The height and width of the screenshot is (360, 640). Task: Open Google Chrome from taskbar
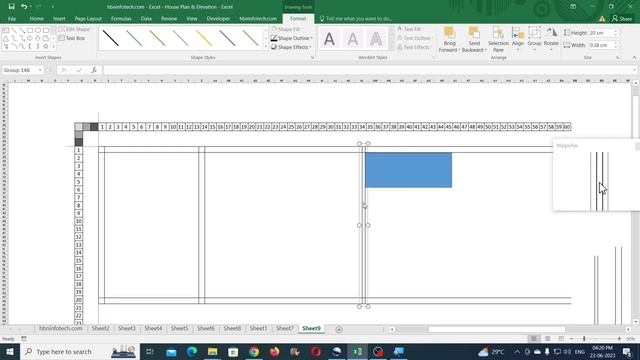[254, 351]
